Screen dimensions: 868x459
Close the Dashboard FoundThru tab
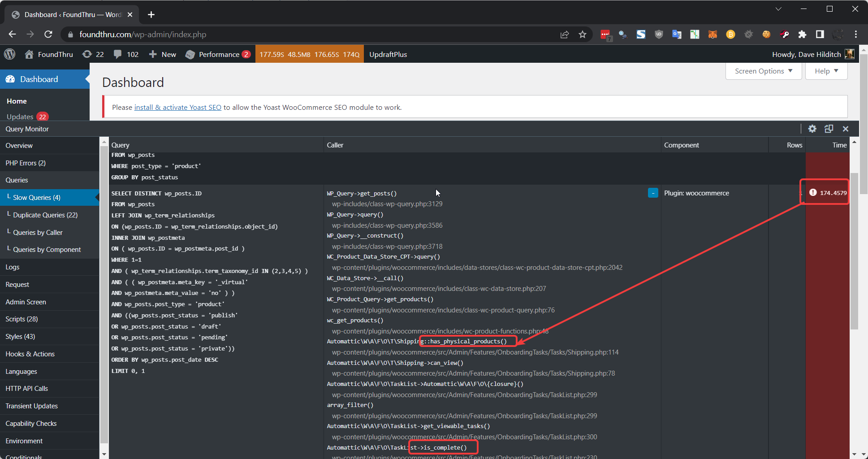point(130,15)
